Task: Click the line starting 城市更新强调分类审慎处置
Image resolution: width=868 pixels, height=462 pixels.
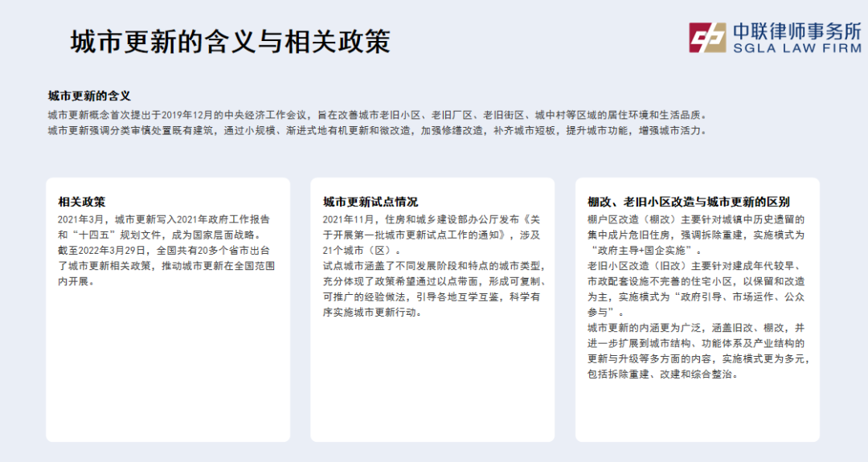Action: pyautogui.click(x=376, y=130)
